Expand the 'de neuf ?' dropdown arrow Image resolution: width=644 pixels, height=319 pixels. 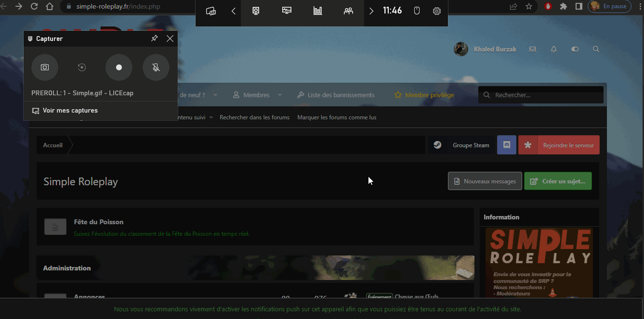pos(215,95)
